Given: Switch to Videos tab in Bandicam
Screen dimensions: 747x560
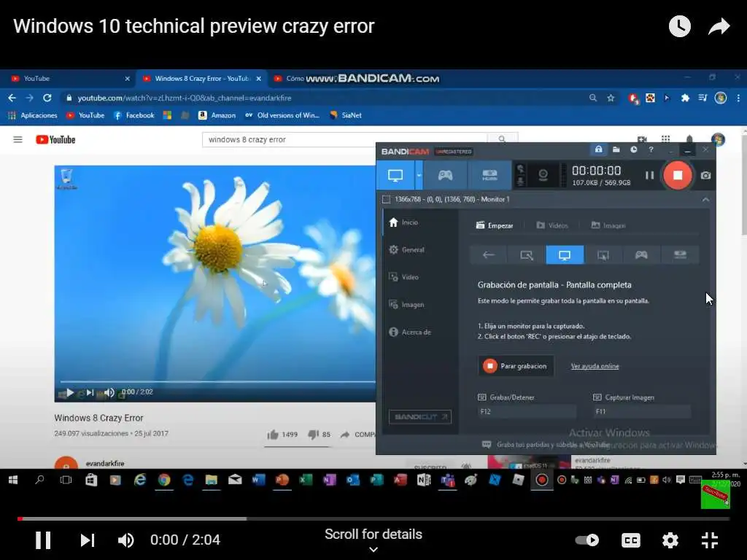Looking at the screenshot, I should coord(552,225).
